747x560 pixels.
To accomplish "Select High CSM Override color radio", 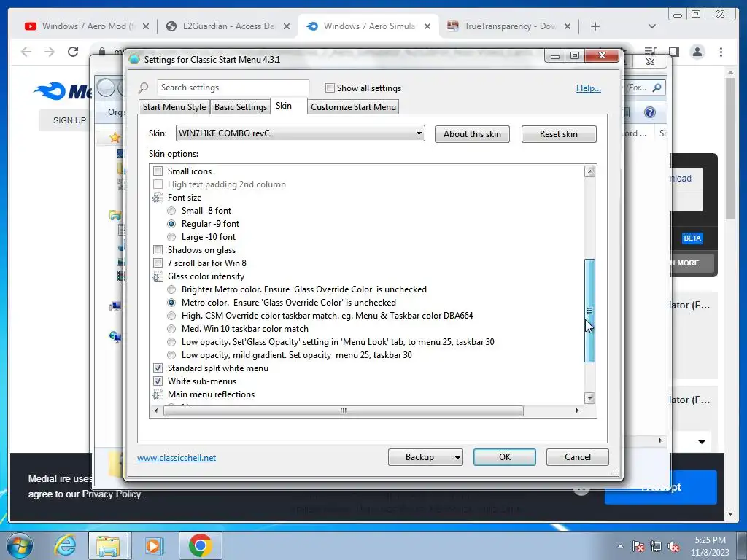I will [x=171, y=316].
